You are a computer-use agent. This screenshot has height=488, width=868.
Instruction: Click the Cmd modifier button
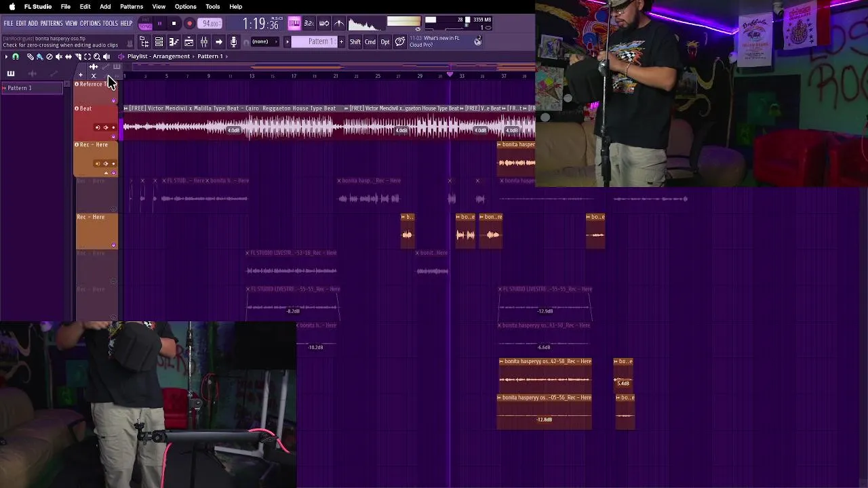click(370, 42)
